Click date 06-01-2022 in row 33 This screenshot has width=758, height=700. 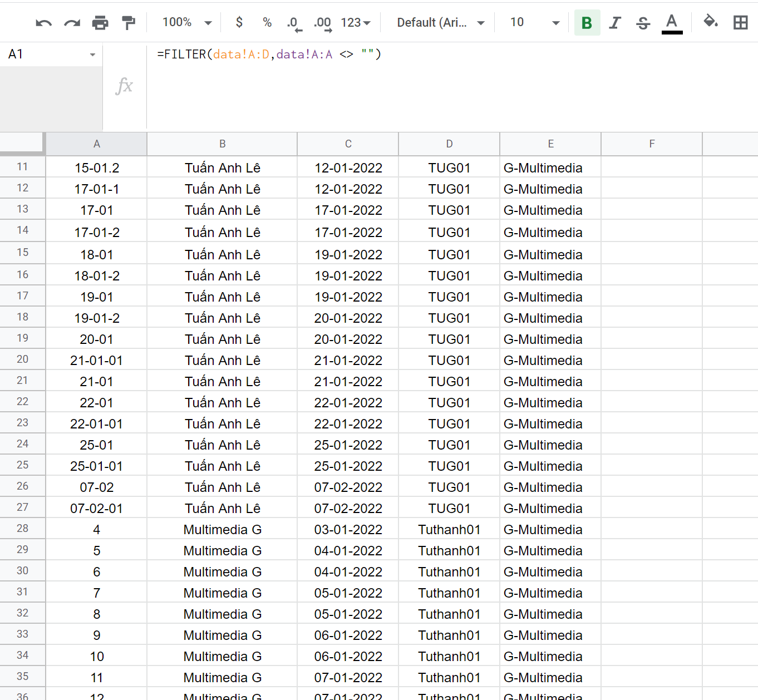(348, 635)
